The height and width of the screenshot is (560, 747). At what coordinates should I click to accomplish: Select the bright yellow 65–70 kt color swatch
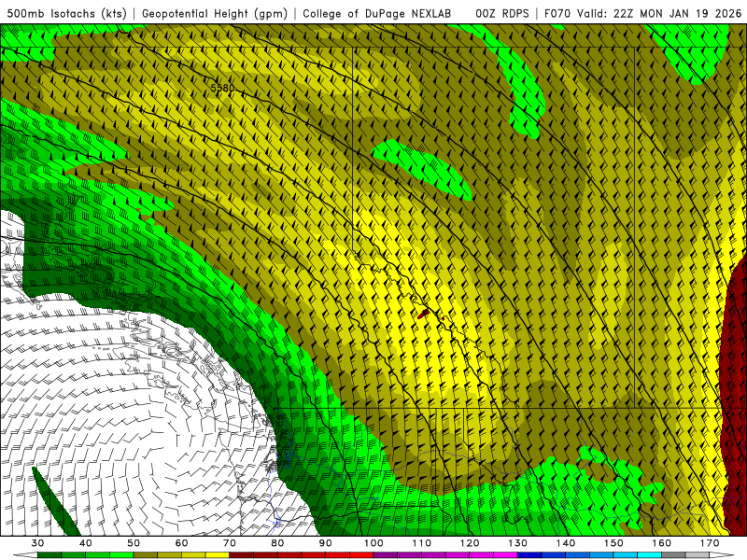click(218, 555)
